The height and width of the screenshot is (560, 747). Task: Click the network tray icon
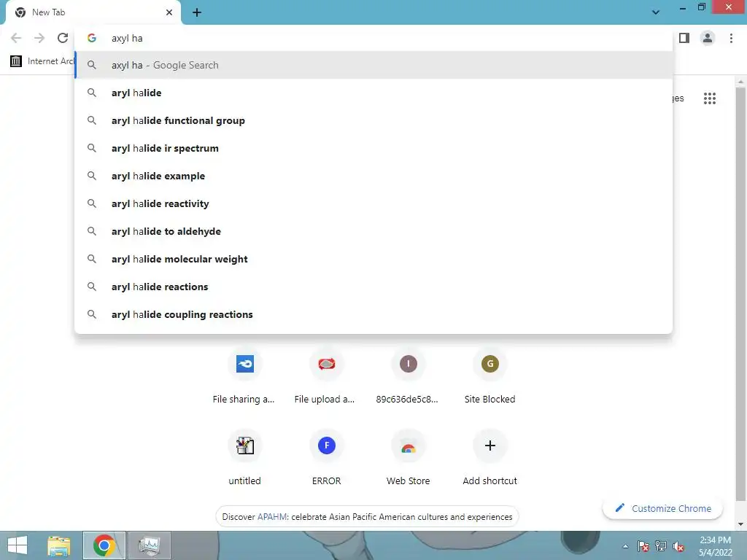click(660, 546)
